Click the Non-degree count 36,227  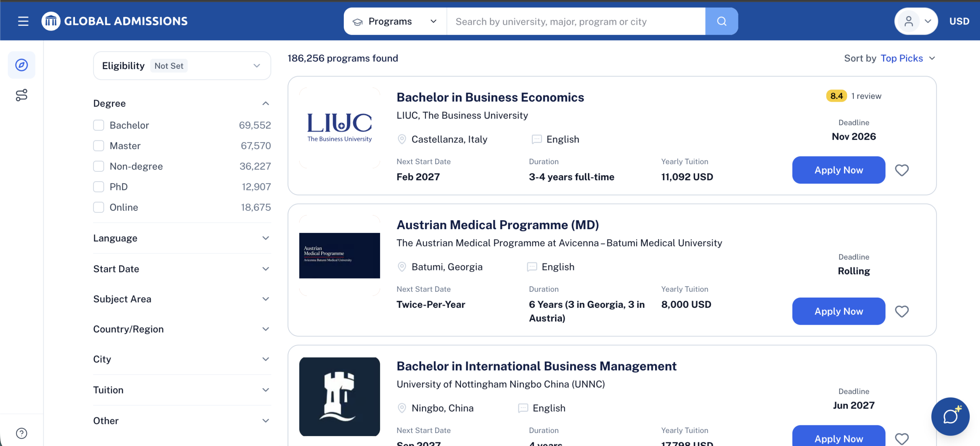point(255,166)
